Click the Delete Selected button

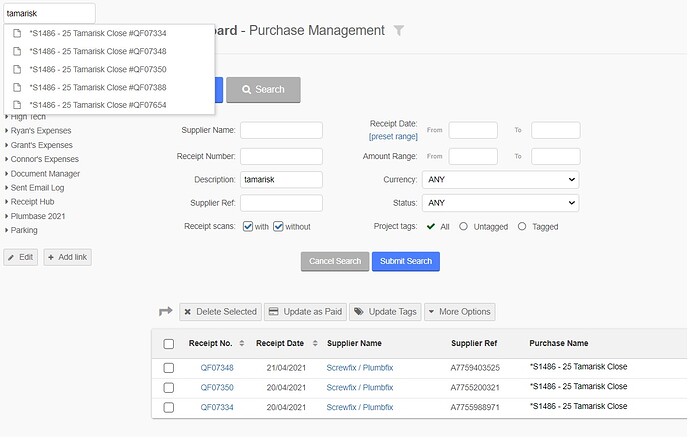(x=219, y=312)
